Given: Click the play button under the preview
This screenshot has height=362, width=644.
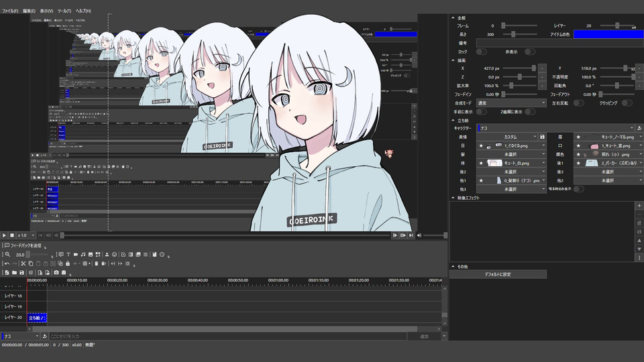Looking at the screenshot, I should pyautogui.click(x=4, y=235).
